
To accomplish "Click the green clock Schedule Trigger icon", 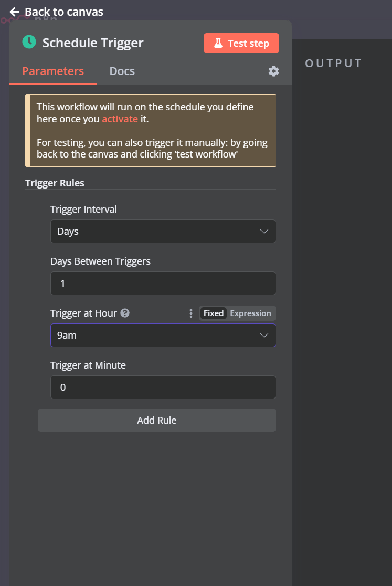I will (29, 43).
